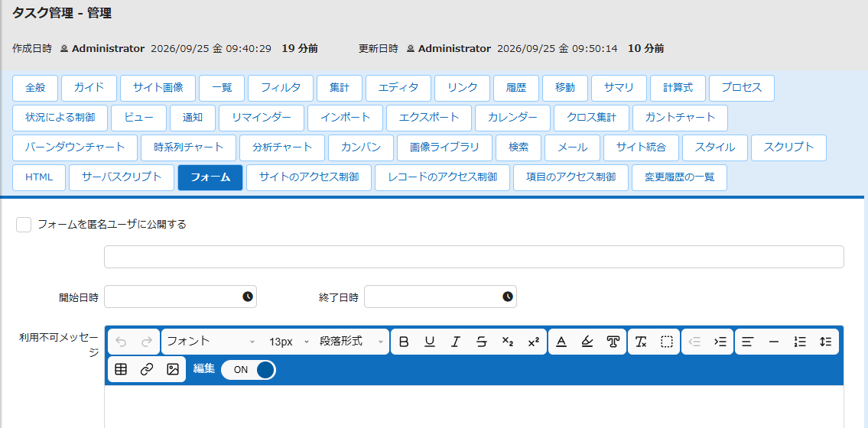Toggle the 編集 ON switch
The image size is (868, 428).
248,370
